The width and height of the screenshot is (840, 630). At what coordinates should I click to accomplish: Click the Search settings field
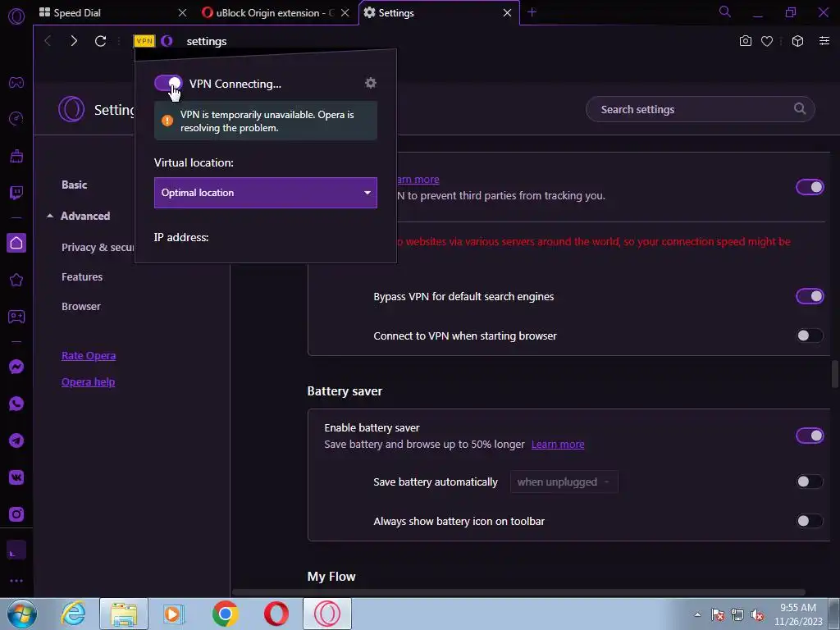pos(701,109)
